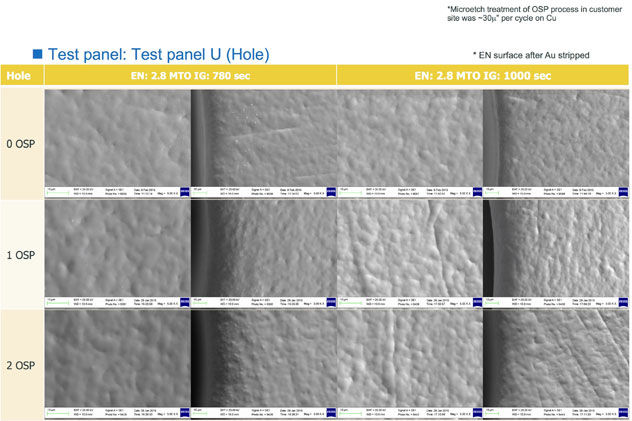The width and height of the screenshot is (632, 421).
Task: Select the 'EN: 2.8 MTO IG: 780 sec' header
Action: (190, 75)
